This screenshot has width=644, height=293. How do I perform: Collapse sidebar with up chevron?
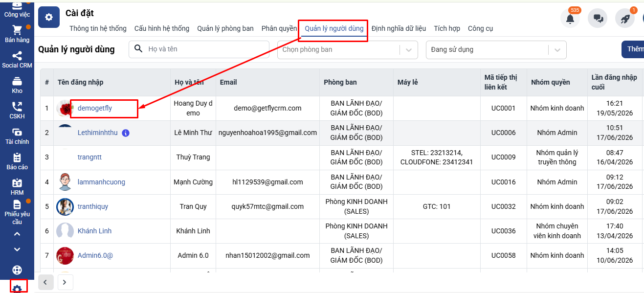[x=17, y=234]
